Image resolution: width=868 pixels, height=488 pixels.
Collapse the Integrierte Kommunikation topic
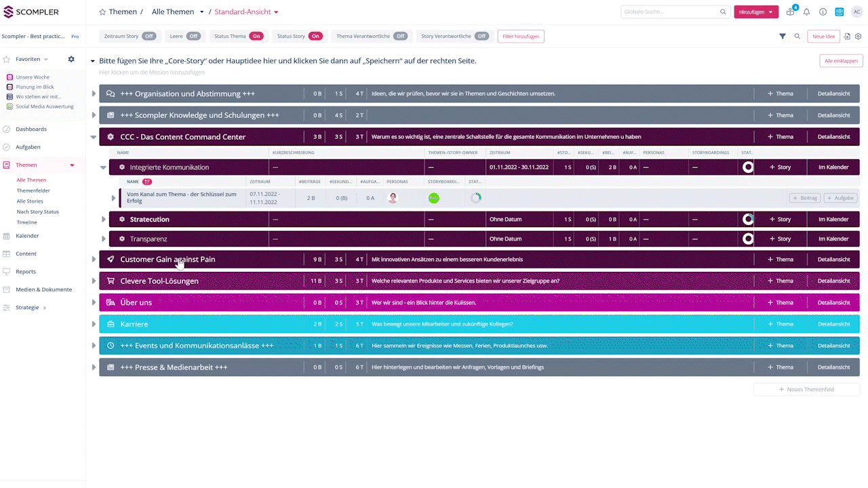104,167
